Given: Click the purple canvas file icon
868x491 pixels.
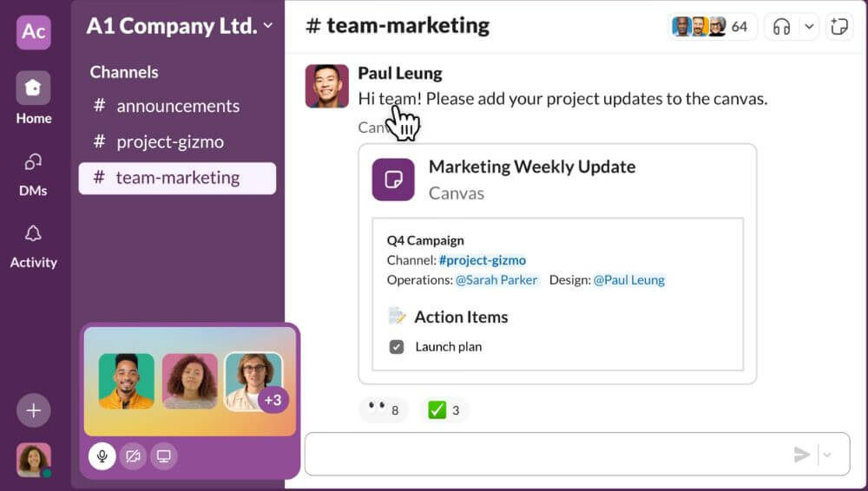Looking at the screenshot, I should coord(393,180).
